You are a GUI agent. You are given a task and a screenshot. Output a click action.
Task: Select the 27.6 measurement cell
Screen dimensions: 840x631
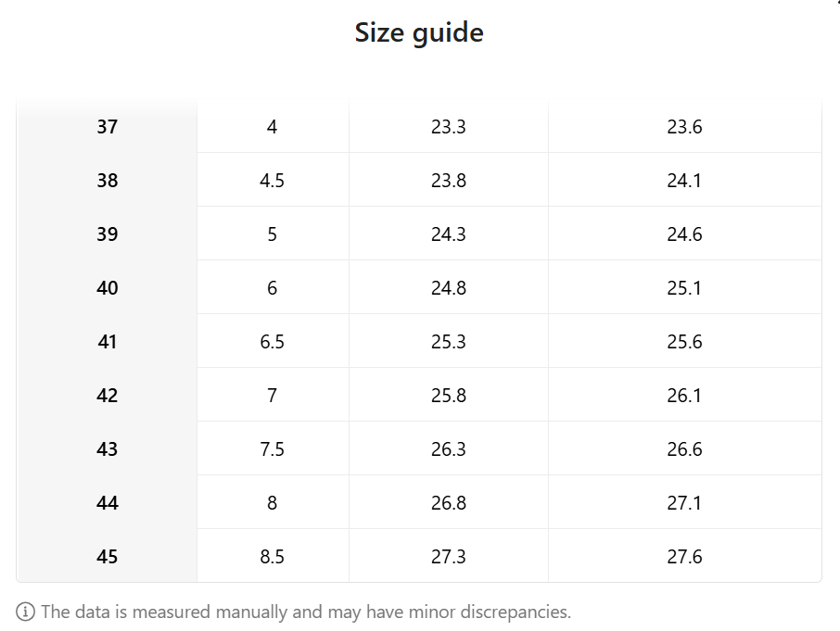tap(684, 557)
